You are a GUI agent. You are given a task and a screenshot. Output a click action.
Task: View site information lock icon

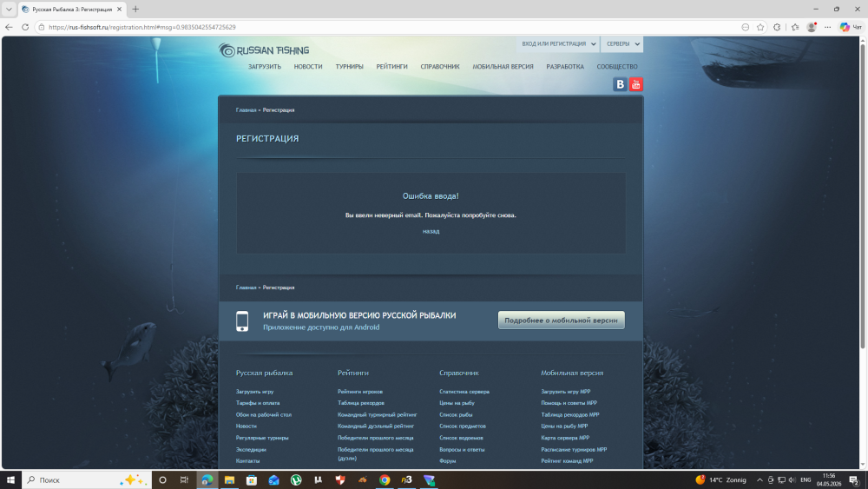pos(42,27)
